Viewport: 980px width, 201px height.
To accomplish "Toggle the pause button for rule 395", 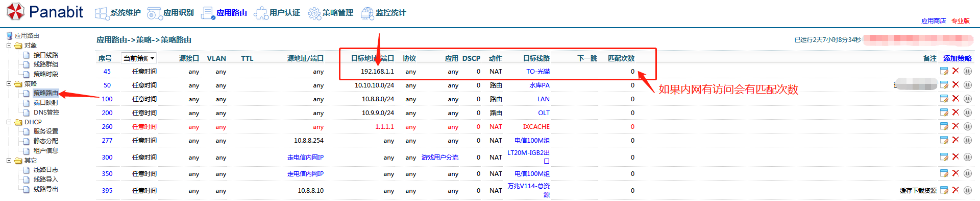I will [x=968, y=190].
